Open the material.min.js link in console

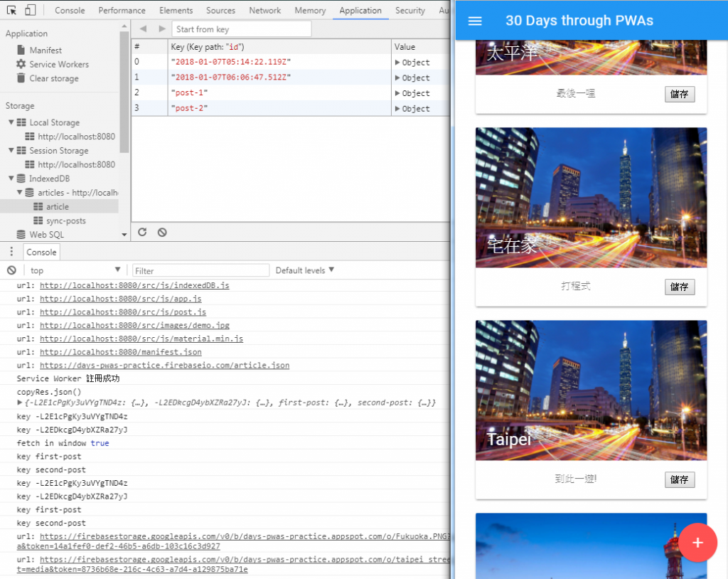(141, 339)
